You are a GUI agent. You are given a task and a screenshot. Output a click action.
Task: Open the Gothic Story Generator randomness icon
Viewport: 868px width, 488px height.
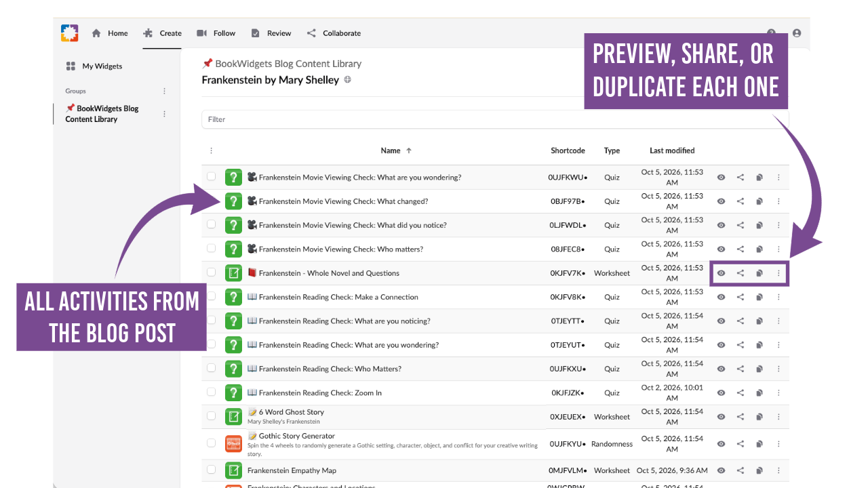[233, 444]
